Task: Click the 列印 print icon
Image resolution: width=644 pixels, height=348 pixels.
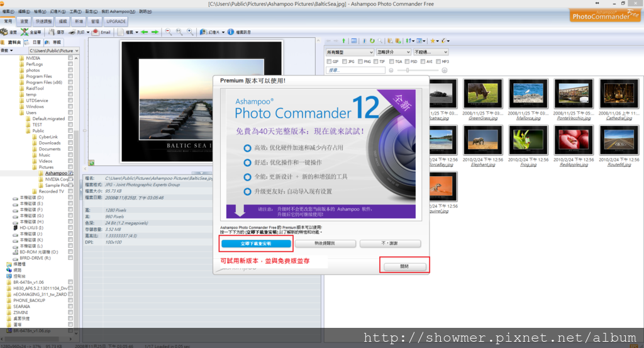Action: 72,32
